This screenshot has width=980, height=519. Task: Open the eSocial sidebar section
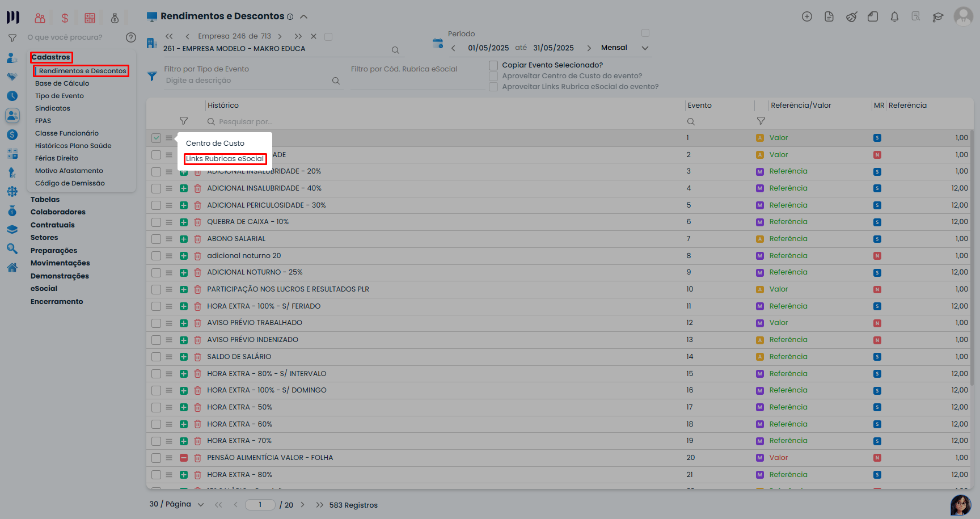point(44,289)
